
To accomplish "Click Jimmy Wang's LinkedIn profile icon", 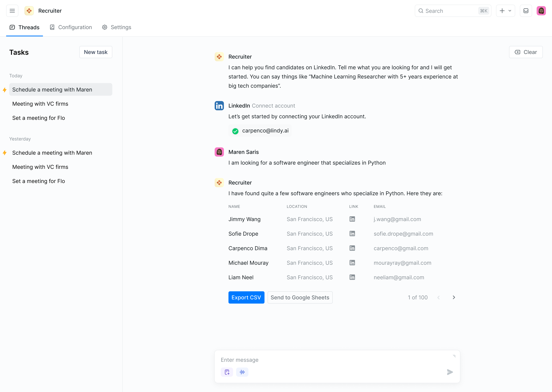I will click(x=352, y=219).
